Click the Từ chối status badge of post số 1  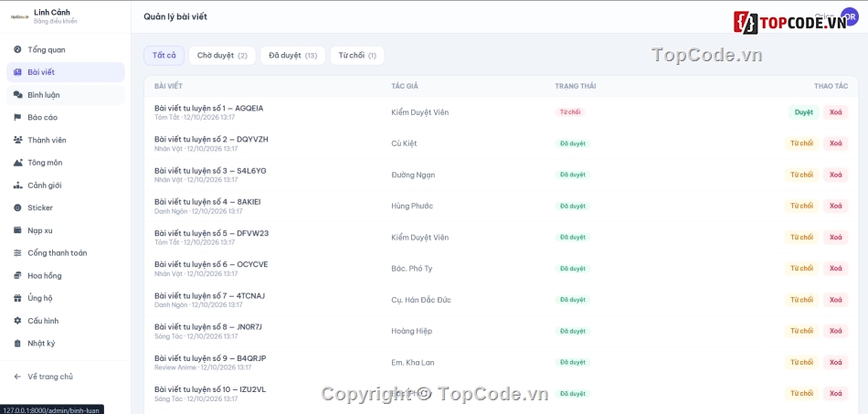pos(569,112)
